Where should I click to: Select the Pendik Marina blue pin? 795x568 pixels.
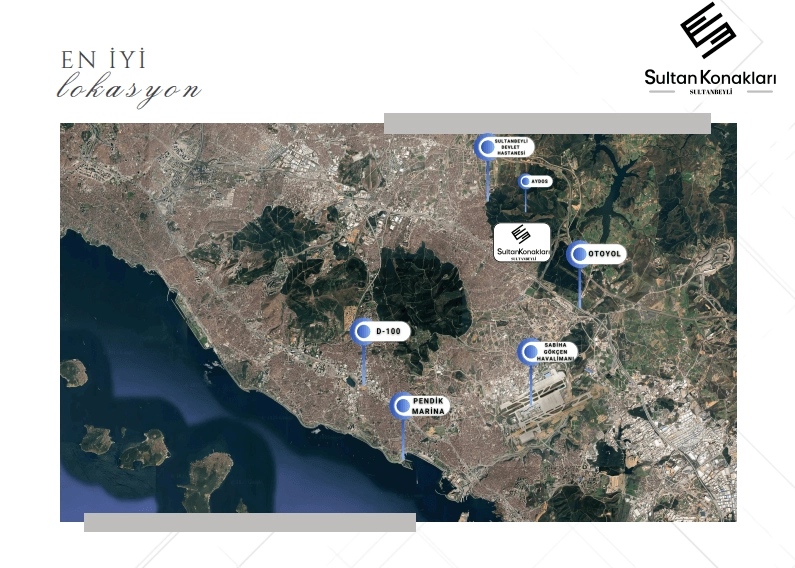pos(403,405)
